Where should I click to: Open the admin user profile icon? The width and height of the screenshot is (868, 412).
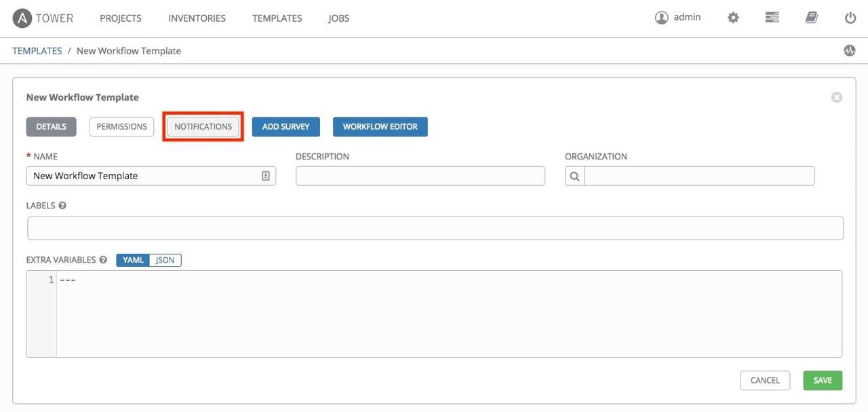tap(662, 17)
